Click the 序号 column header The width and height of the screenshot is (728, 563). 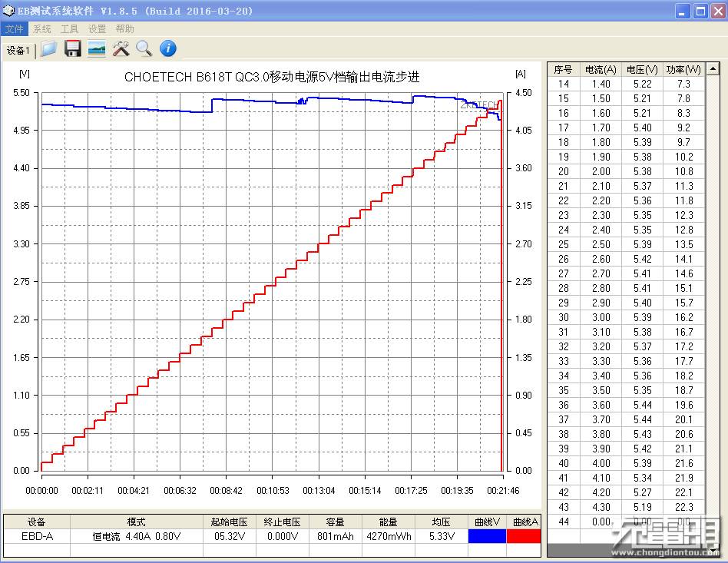[563, 69]
